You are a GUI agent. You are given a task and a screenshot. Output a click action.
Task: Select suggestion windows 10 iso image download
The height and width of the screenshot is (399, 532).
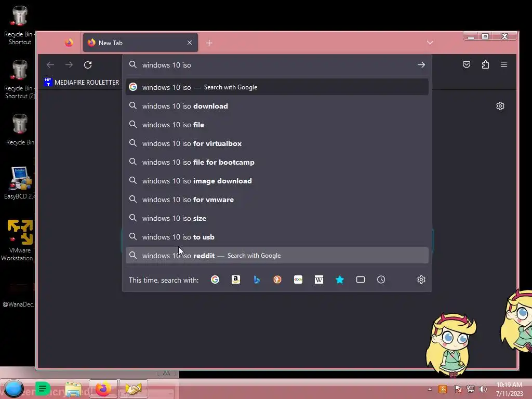(277, 181)
